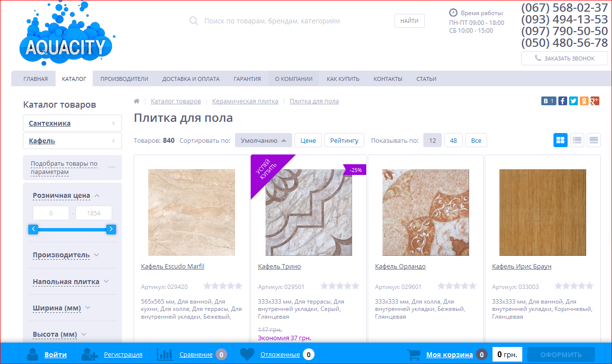Click the heart icon for Отложенные
The width and height of the screenshot is (612, 364).
[x=247, y=354]
